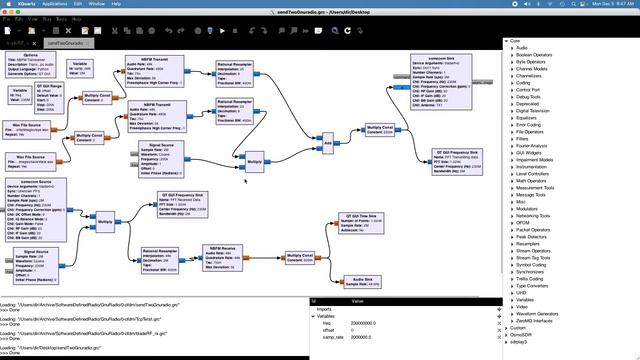640x360 pixels.
Task: Click the add plus icon beside Imports
Action: pos(499,309)
